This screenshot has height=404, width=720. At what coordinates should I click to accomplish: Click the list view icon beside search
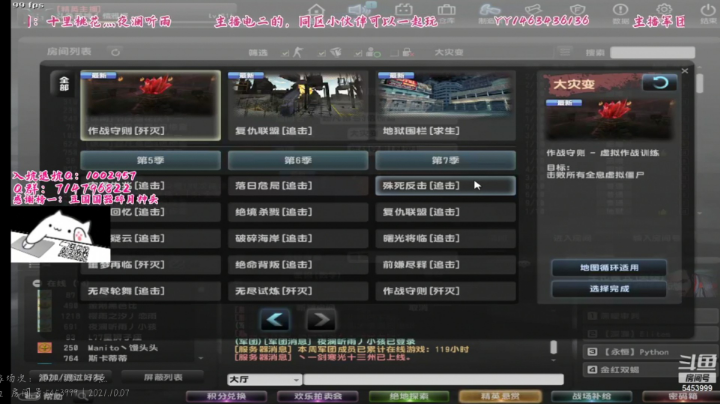565,52
